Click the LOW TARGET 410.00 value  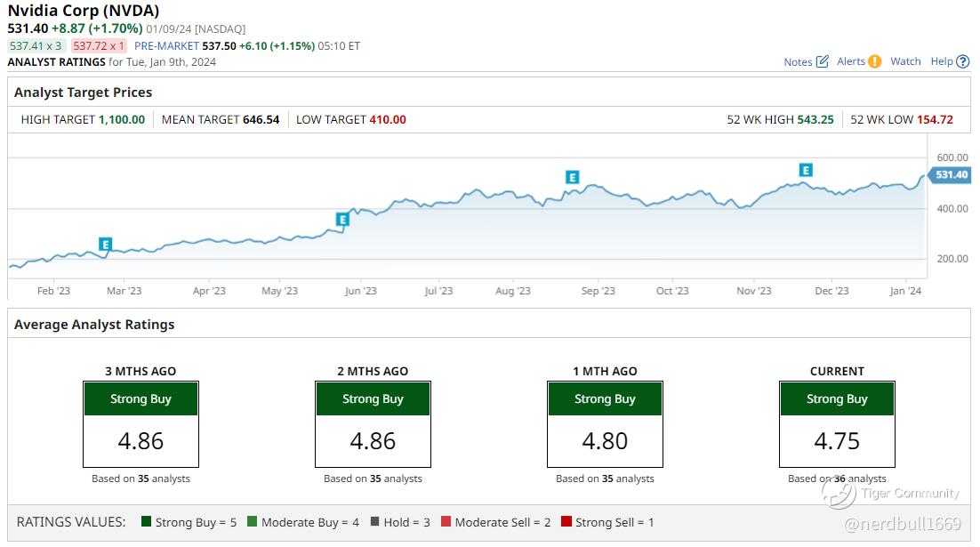tap(388, 119)
